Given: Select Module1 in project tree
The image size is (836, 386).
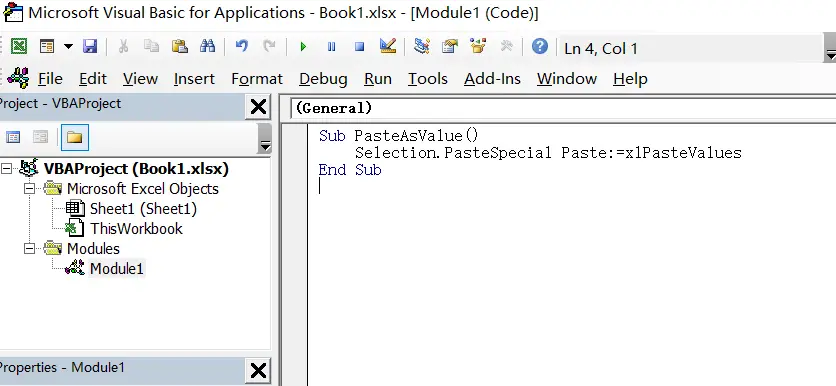Looking at the screenshot, I should click(x=116, y=269).
